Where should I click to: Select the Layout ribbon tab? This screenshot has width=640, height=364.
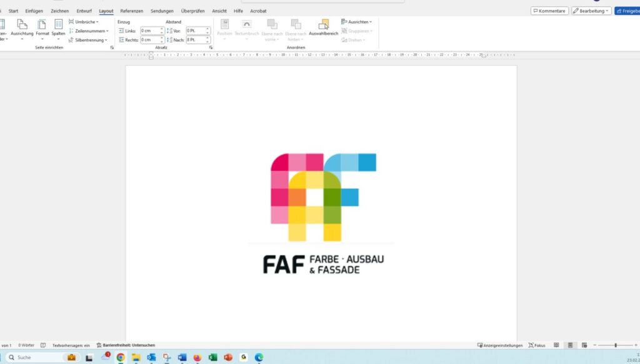click(x=106, y=11)
